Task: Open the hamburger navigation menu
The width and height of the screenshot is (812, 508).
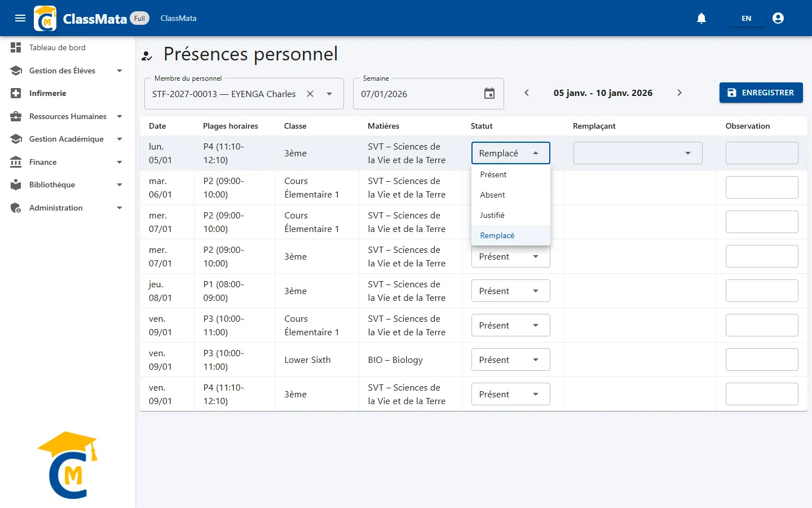Action: point(20,18)
